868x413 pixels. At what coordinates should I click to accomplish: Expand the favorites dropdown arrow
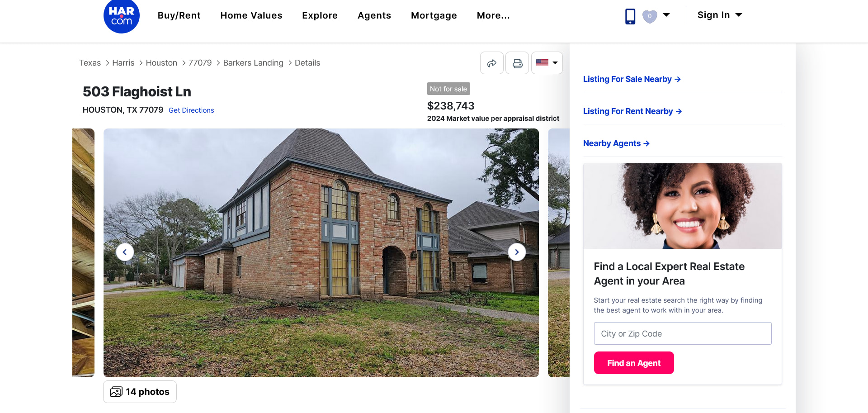click(666, 15)
